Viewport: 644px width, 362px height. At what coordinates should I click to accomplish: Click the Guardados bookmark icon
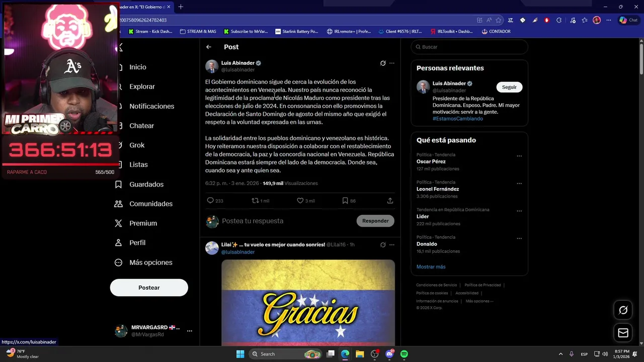pyautogui.click(x=118, y=185)
